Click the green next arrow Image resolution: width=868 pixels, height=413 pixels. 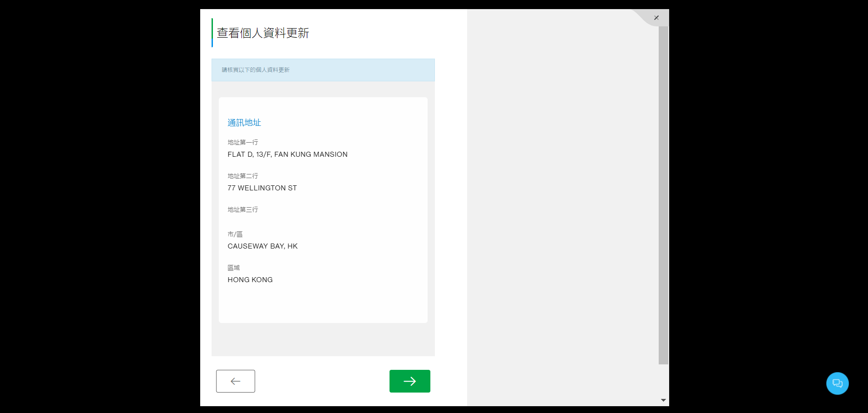coord(409,381)
